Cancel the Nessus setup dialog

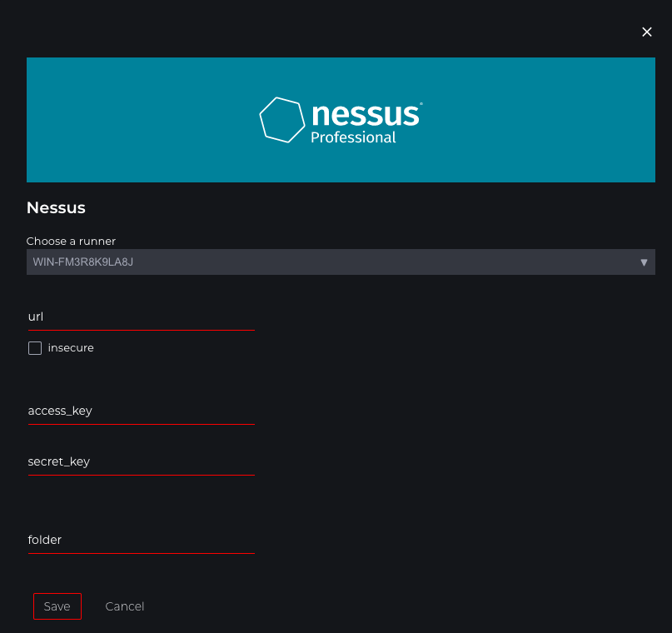[125, 606]
